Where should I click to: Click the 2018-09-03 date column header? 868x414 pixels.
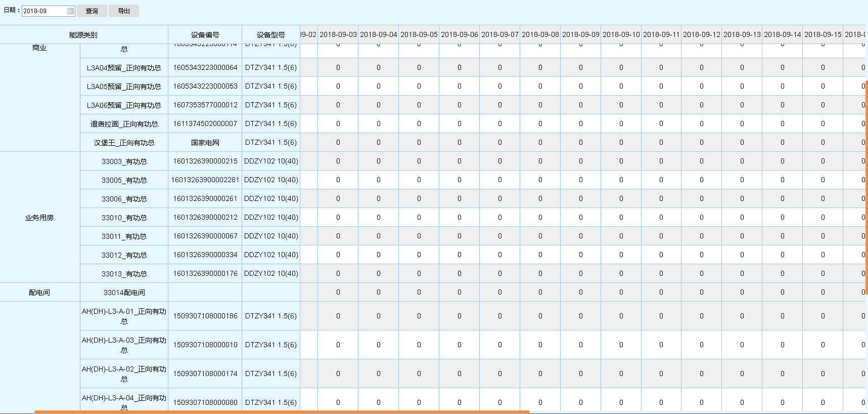click(338, 34)
